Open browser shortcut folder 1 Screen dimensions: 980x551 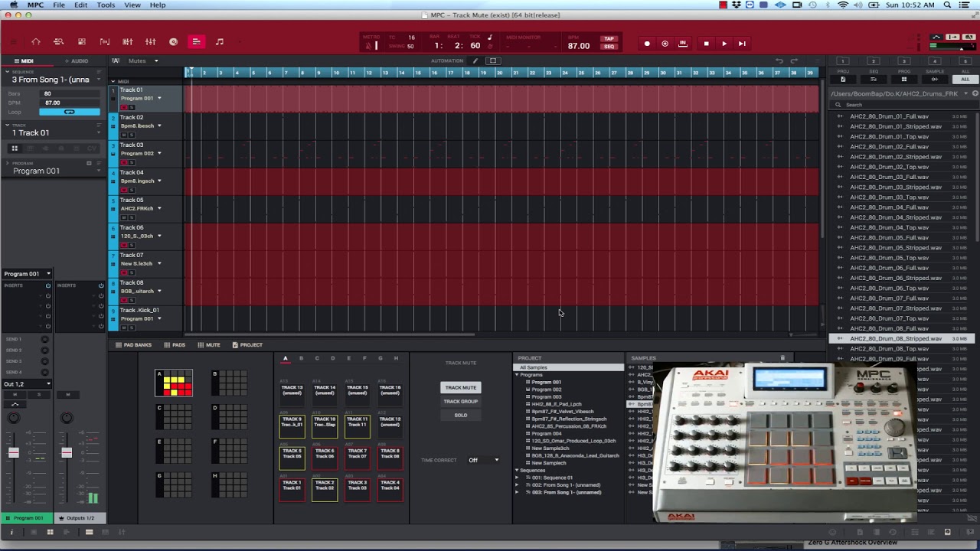click(x=843, y=61)
